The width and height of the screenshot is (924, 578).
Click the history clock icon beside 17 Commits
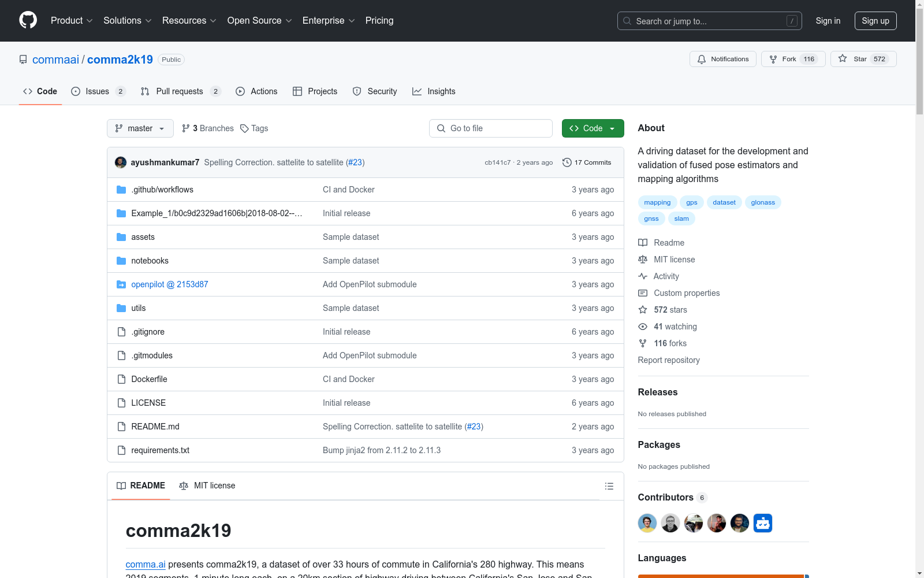(567, 162)
